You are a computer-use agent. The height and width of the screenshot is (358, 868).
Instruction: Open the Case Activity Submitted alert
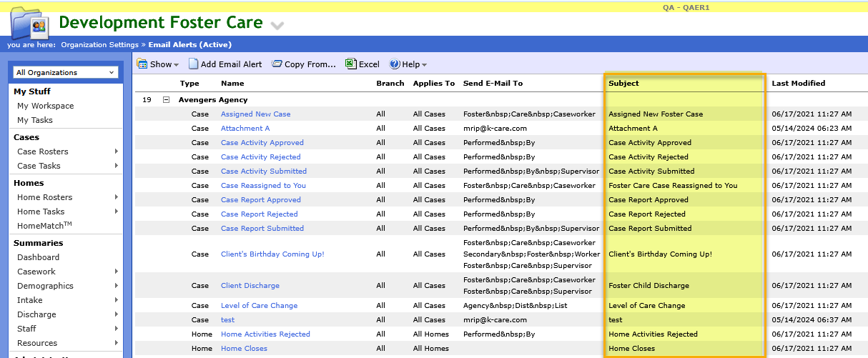(264, 171)
